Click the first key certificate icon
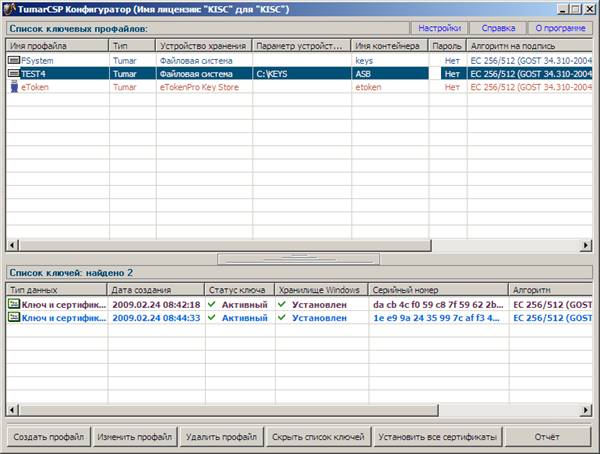Image resolution: width=600 pixels, height=454 pixels. click(x=14, y=304)
